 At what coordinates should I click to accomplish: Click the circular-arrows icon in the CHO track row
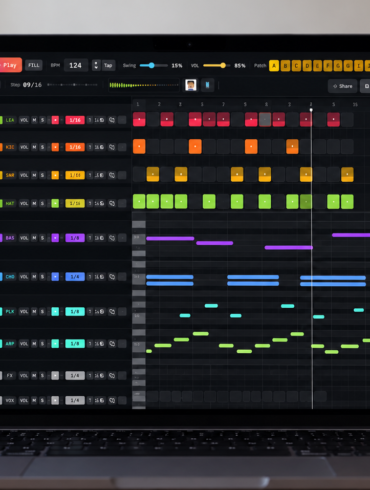(112, 277)
